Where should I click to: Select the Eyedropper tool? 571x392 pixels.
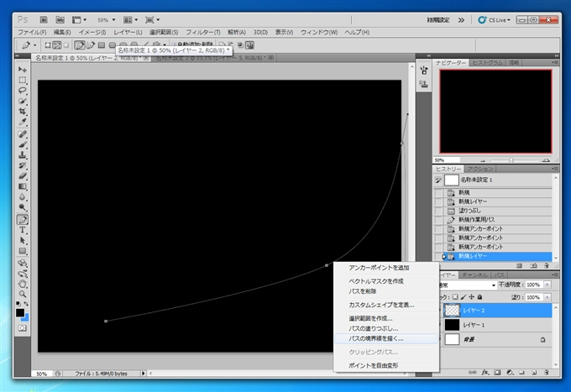(22, 122)
